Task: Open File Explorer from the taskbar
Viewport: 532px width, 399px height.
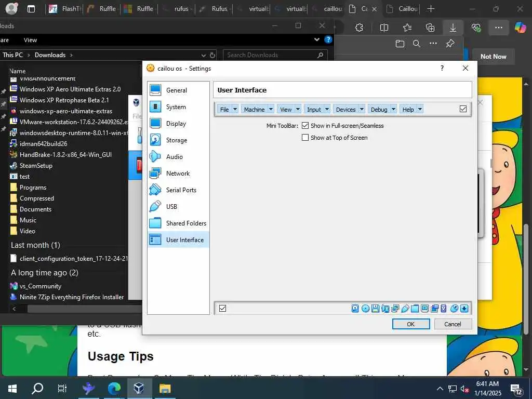Action: point(165,388)
